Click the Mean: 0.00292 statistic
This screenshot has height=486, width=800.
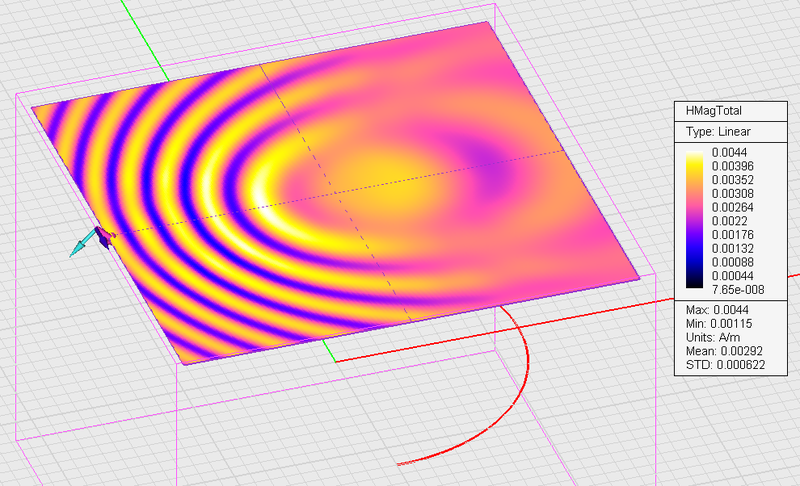724,351
